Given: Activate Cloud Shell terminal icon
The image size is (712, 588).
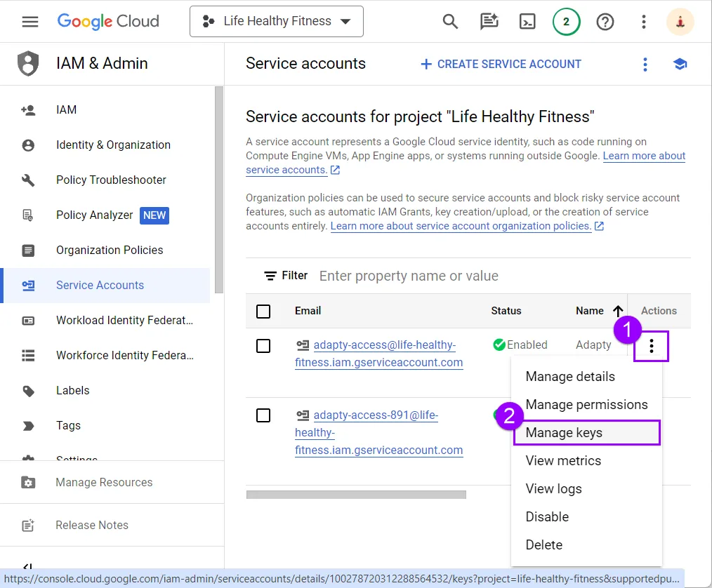Looking at the screenshot, I should point(527,22).
